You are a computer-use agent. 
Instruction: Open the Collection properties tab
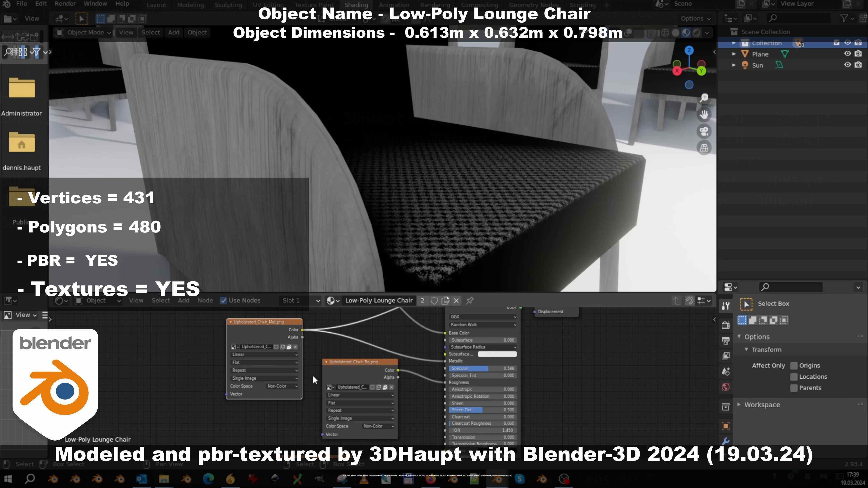726,407
